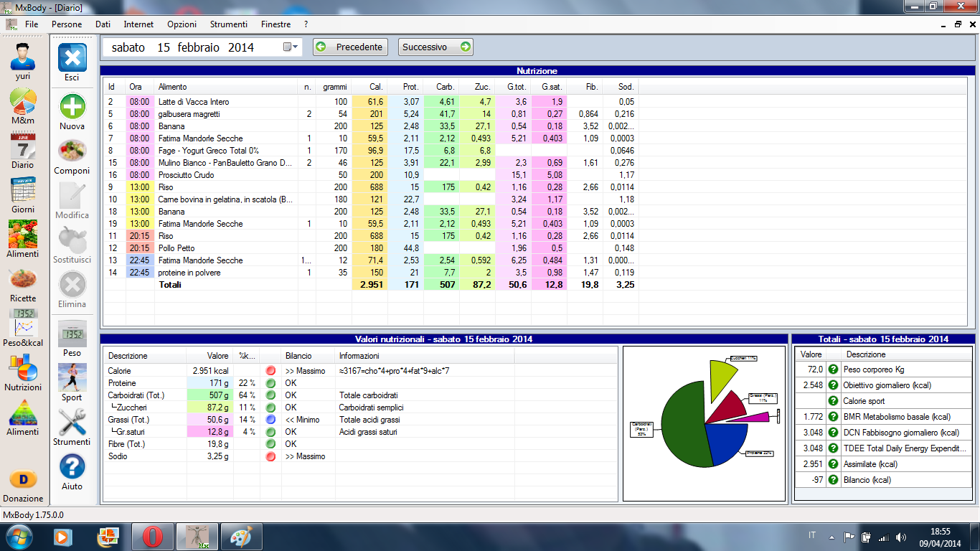
Task: Open the Alimenti food pyramid icon
Action: (x=23, y=413)
